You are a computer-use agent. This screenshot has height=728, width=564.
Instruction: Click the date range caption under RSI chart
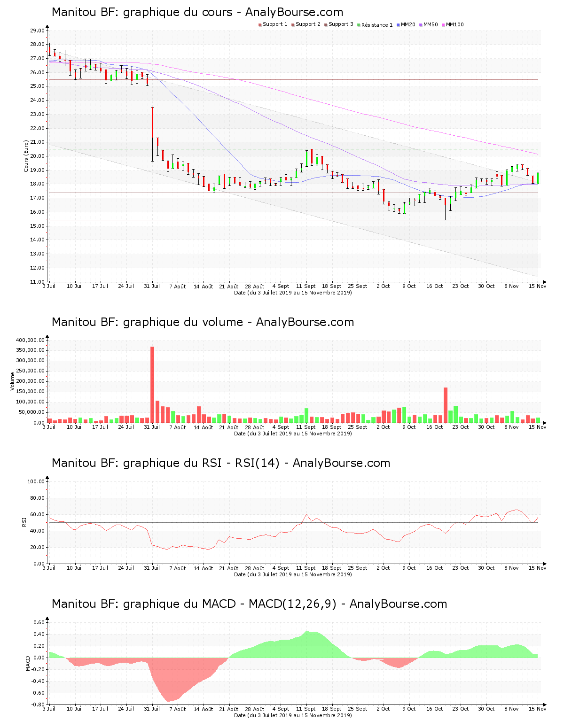point(293,574)
